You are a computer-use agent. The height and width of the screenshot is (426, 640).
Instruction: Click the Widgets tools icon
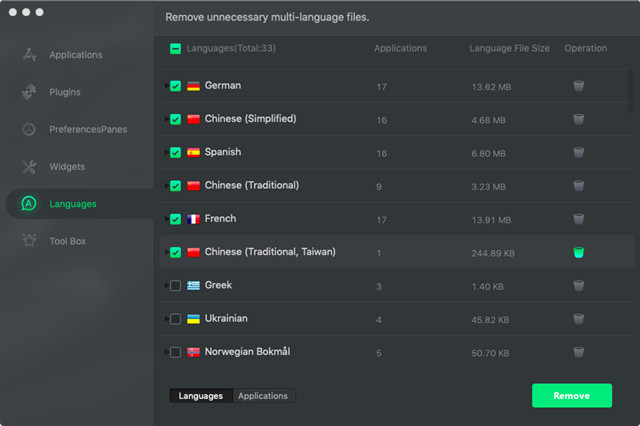[x=29, y=166]
